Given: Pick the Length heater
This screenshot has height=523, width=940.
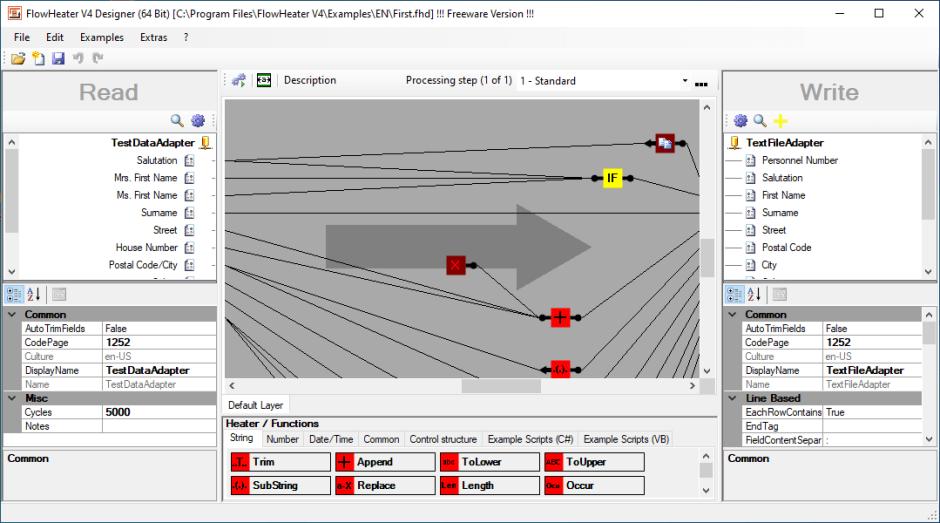Looking at the screenshot, I should [490, 485].
